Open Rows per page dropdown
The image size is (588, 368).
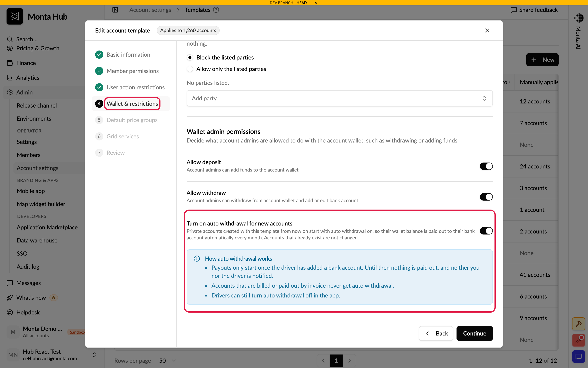click(x=167, y=360)
